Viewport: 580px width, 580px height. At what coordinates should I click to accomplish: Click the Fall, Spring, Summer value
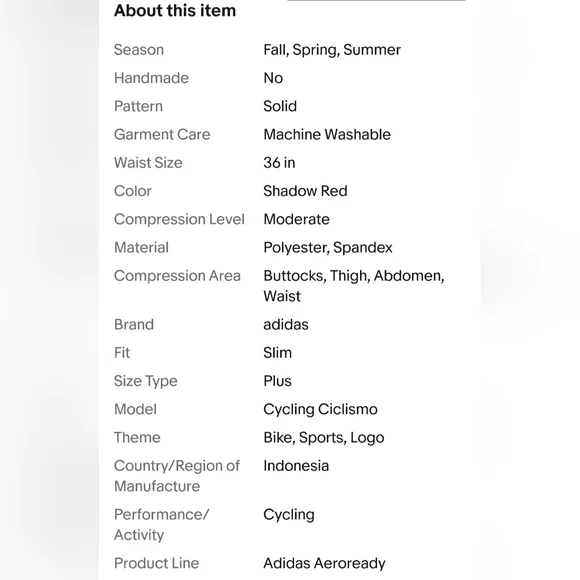click(x=332, y=50)
